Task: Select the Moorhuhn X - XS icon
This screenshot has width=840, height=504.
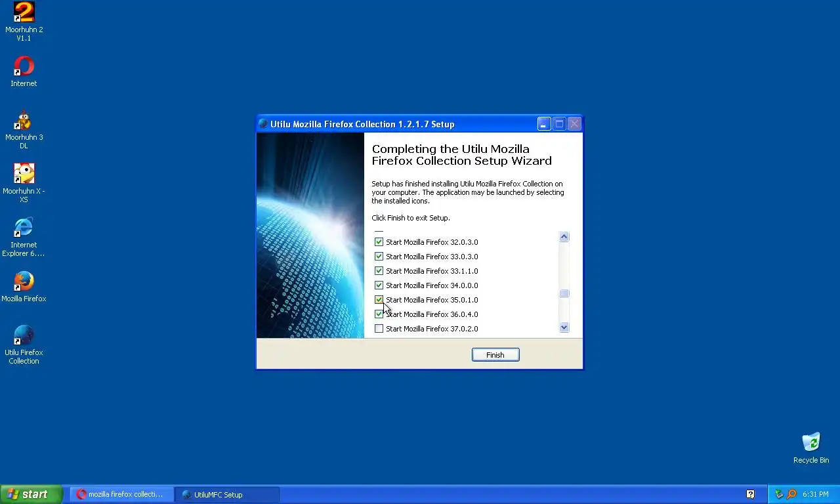Action: click(x=24, y=182)
